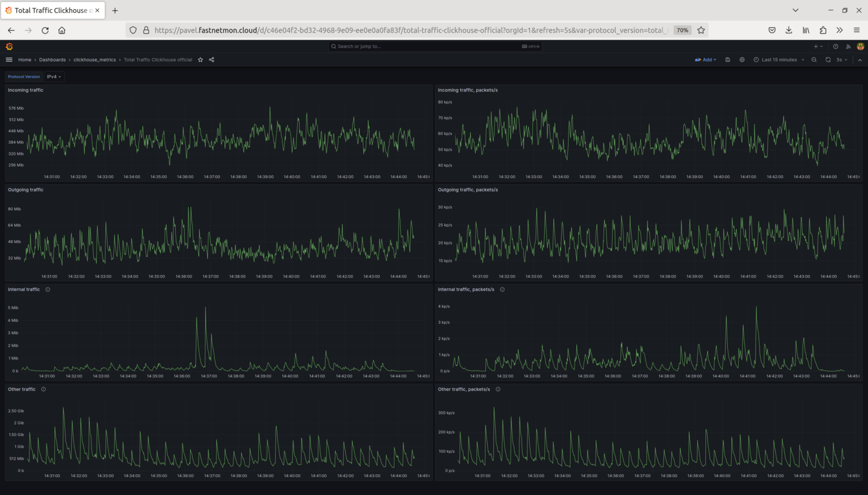Share the dashboard via the share icon
The width and height of the screenshot is (868, 495).
pyautogui.click(x=211, y=59)
